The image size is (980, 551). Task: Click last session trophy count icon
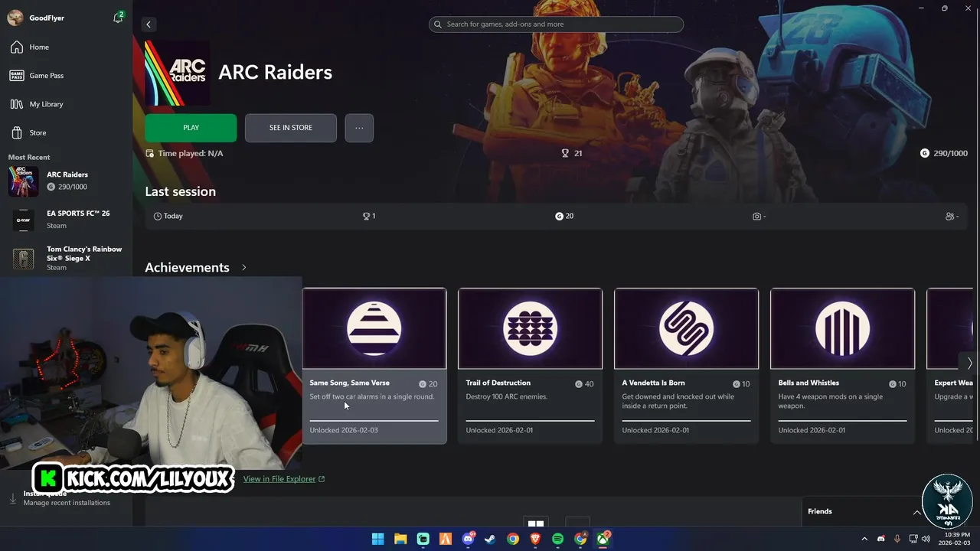[x=366, y=217]
